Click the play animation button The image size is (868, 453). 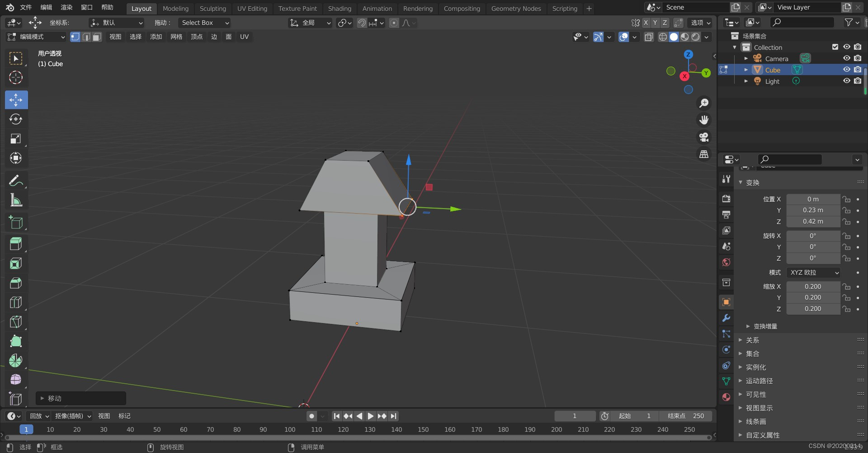371,416
